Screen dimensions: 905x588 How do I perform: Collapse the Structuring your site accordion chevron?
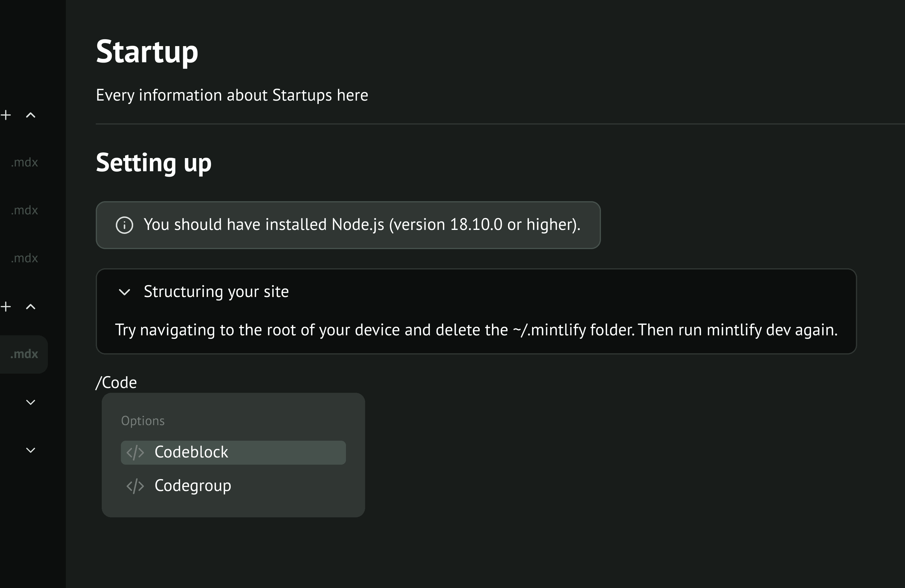[x=124, y=292]
